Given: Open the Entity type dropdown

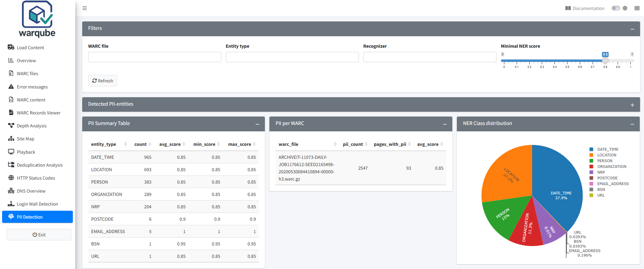Looking at the screenshot, I should (x=292, y=57).
